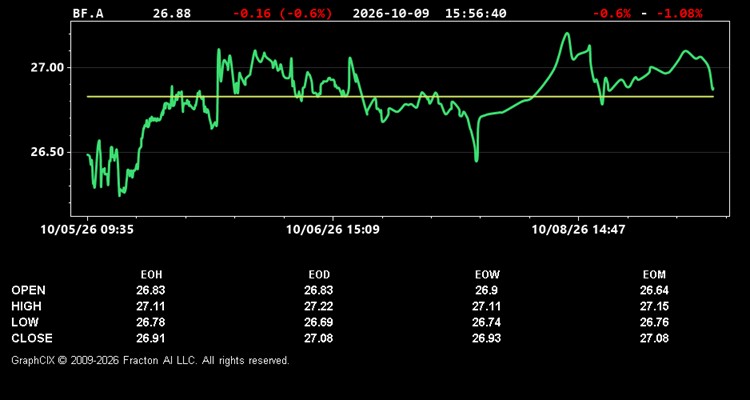Select the EOW column header
750x400 pixels.
[487, 275]
